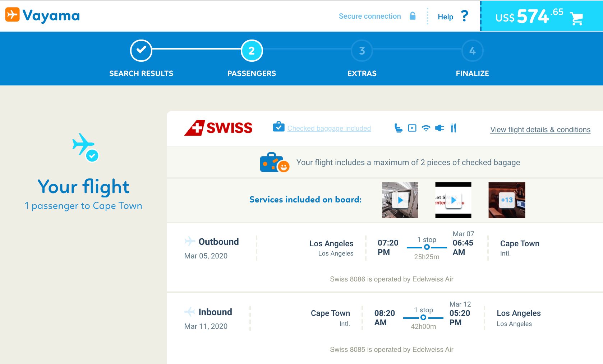The height and width of the screenshot is (364, 603).
Task: Click '1 passenger to Cape Town' text
Action: (83, 206)
